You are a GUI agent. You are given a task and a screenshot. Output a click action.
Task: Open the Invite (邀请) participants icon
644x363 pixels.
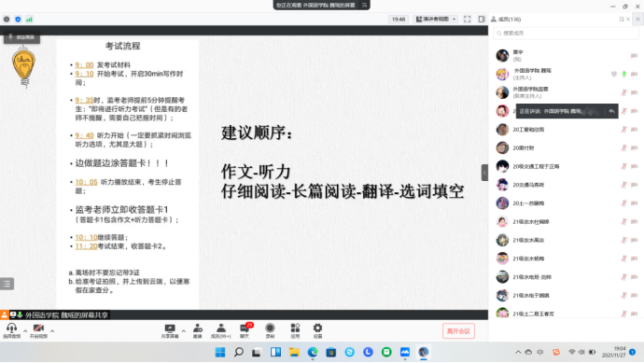[x=198, y=331]
